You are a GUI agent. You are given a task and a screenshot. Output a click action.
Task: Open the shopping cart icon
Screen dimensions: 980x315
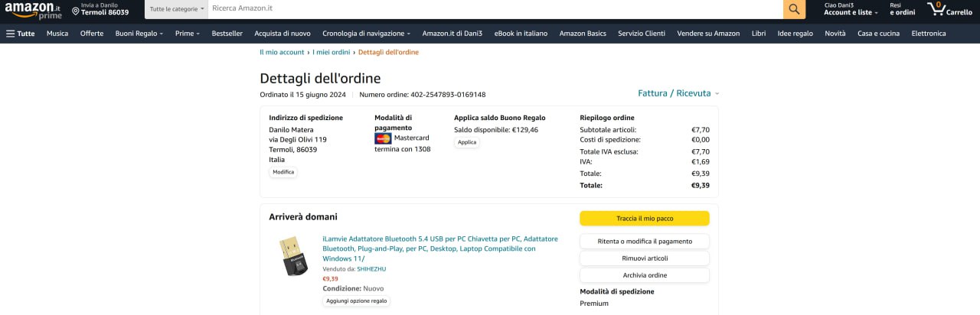[x=936, y=9]
